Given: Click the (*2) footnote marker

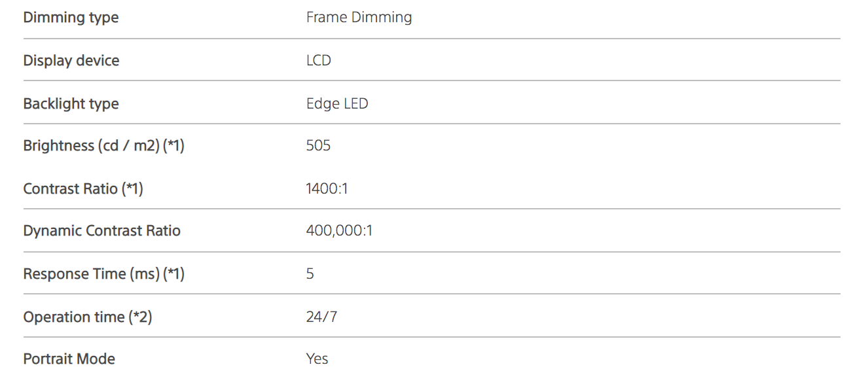Looking at the screenshot, I should coord(140,317).
